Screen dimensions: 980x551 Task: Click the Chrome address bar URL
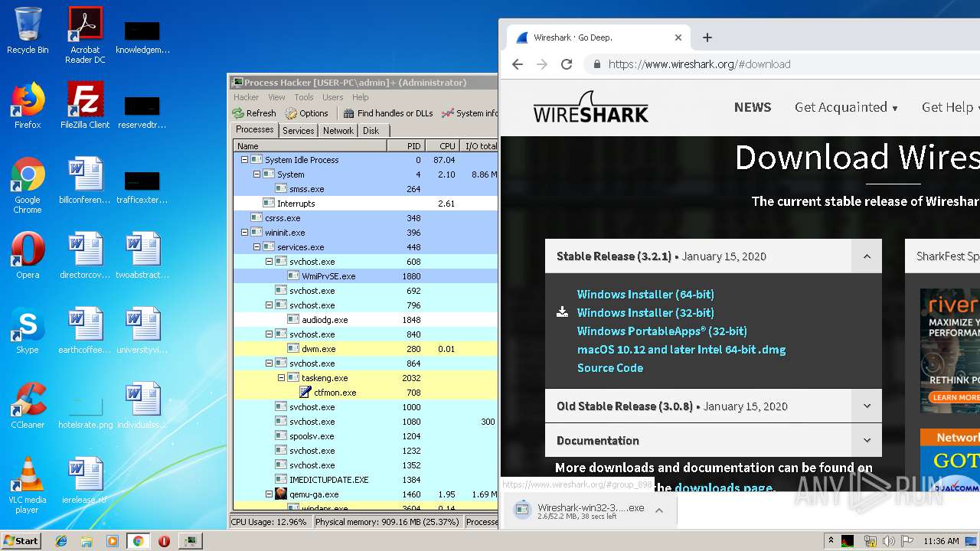point(700,64)
